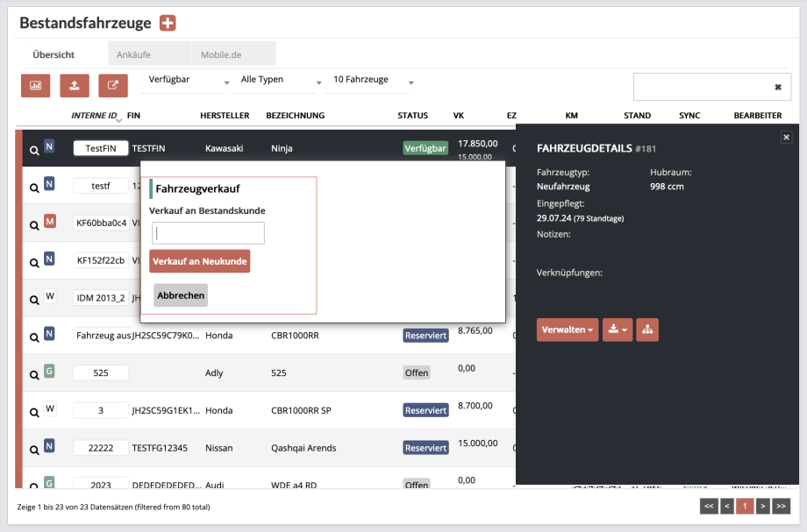Screen dimensions: 807x532
Task: Focus the Verkauf an Bestandskunde input field
Action: pyautogui.click(x=208, y=233)
